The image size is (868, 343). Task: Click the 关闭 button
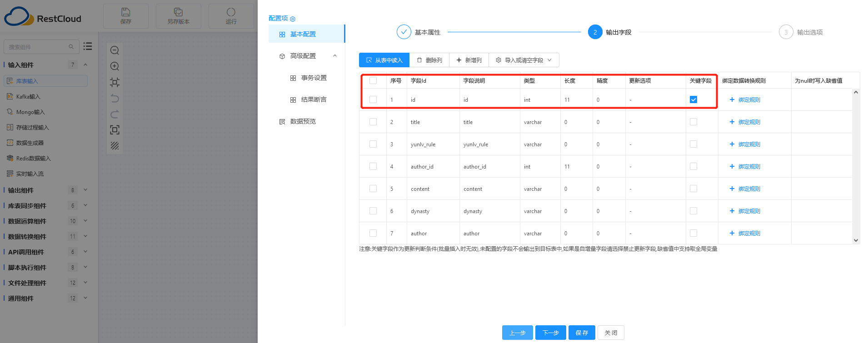(x=611, y=333)
